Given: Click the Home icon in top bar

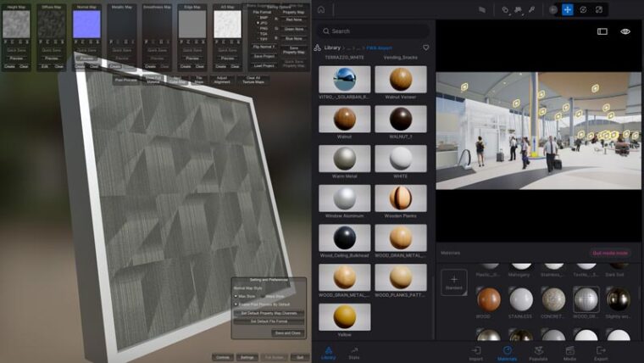Looking at the screenshot, I should click(x=321, y=9).
